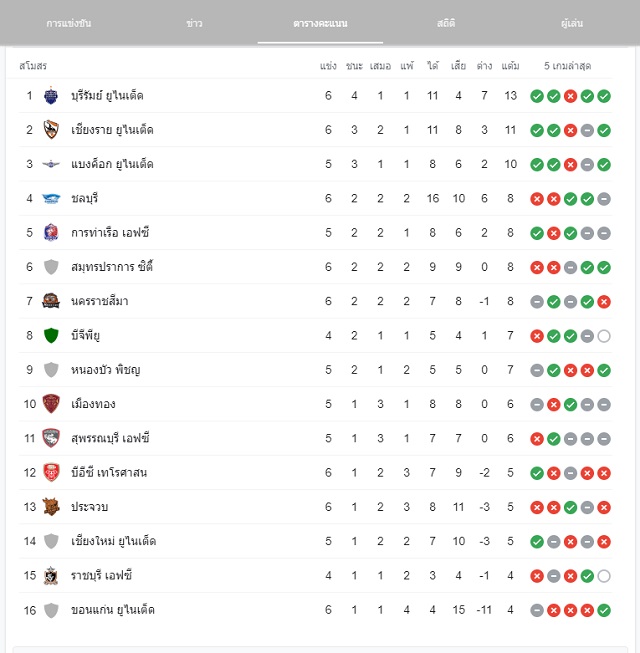
Task: Click the Nakhon Ratchasima team crest
Action: [51, 301]
